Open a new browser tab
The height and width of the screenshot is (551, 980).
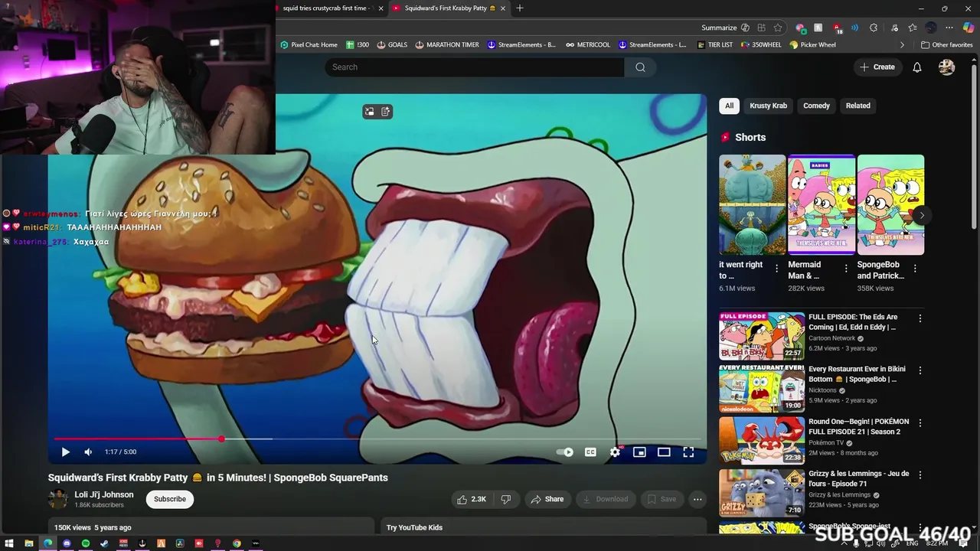click(x=520, y=8)
